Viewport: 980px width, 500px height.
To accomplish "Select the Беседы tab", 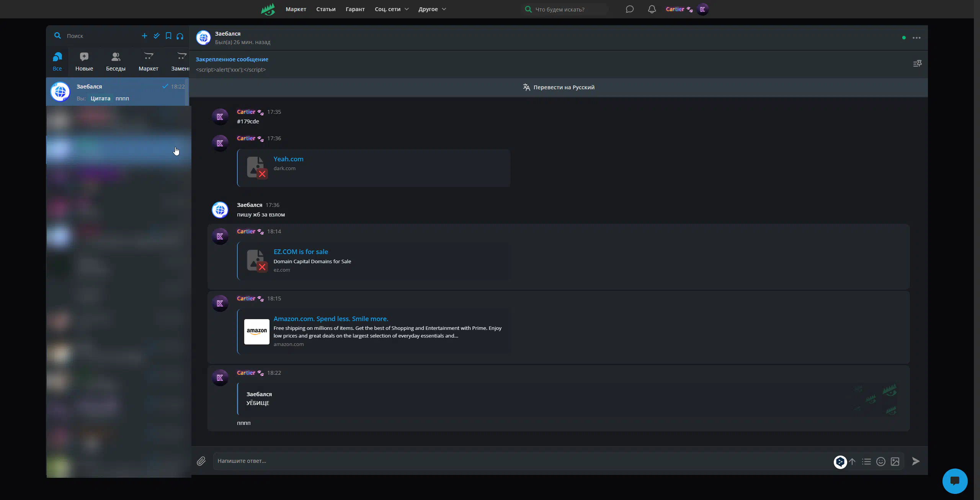I will 116,62.
